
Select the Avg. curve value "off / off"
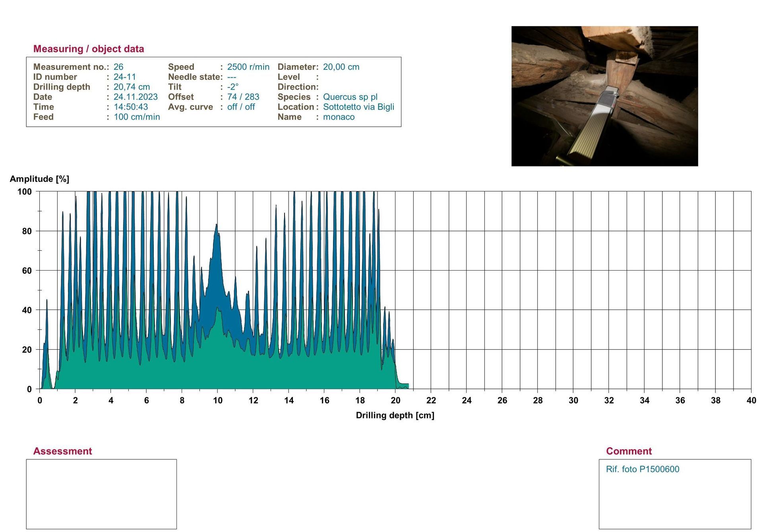pos(241,106)
